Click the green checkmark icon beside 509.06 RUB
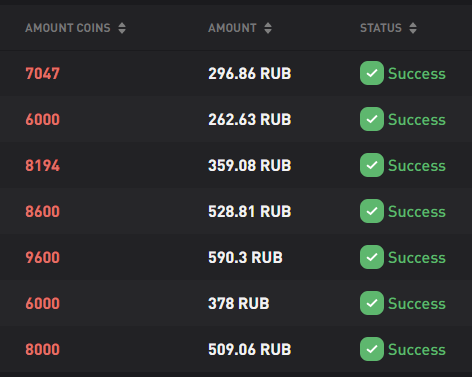The height and width of the screenshot is (377, 472). pyautogui.click(x=372, y=349)
